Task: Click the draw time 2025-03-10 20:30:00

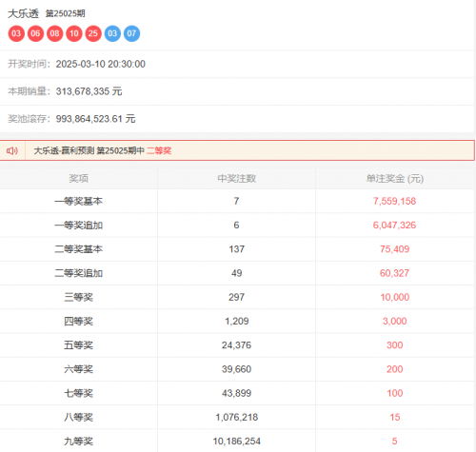Action: click(x=101, y=64)
